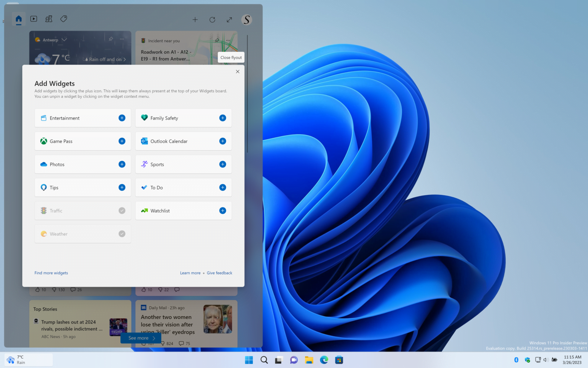Open the Find more widgets link
This screenshot has width=588, height=368.
(51, 273)
